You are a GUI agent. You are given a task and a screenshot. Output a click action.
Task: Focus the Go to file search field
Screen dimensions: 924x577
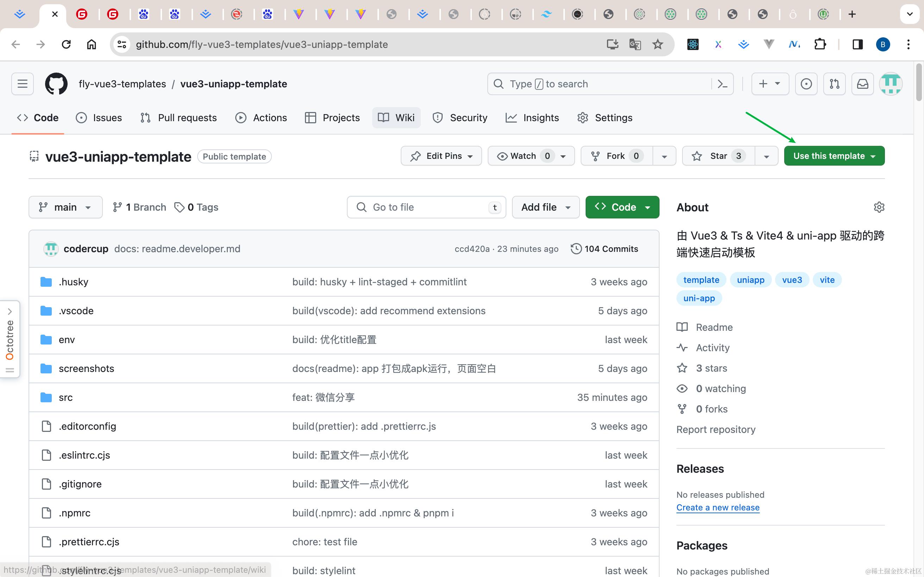coord(426,207)
